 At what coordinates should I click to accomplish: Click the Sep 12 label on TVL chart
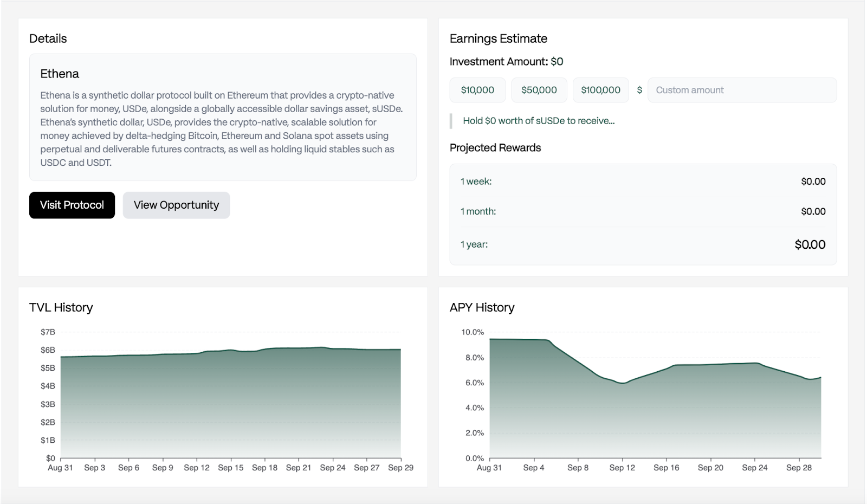(x=198, y=467)
